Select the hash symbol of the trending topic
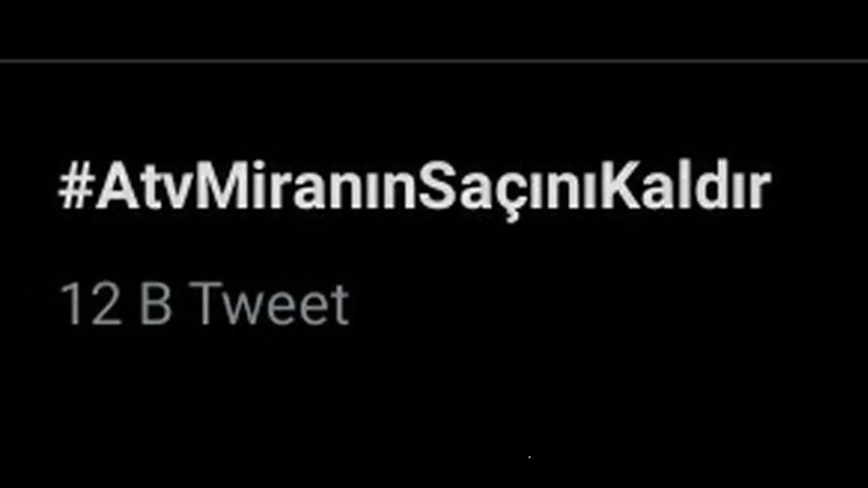Image resolution: width=868 pixels, height=488 pixels. [x=75, y=186]
